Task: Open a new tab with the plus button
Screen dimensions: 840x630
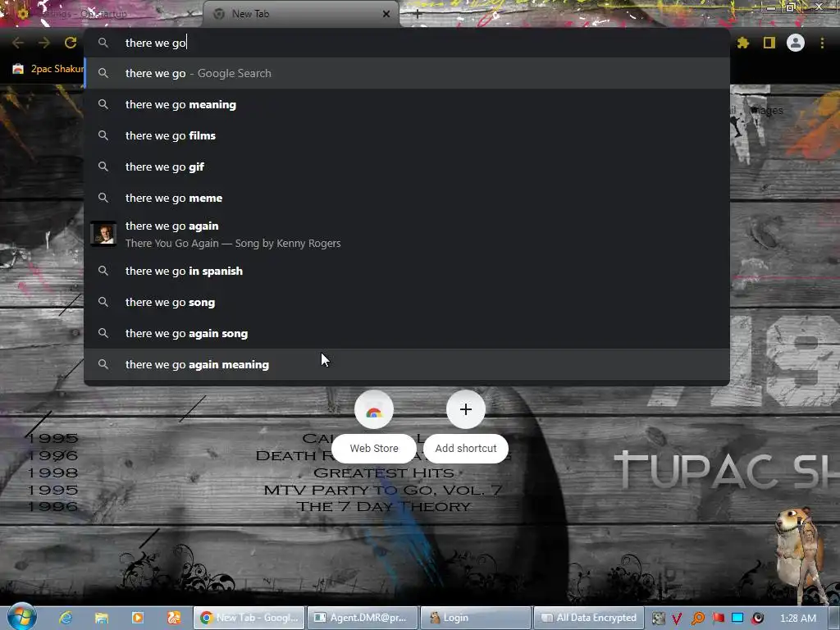Action: point(418,15)
